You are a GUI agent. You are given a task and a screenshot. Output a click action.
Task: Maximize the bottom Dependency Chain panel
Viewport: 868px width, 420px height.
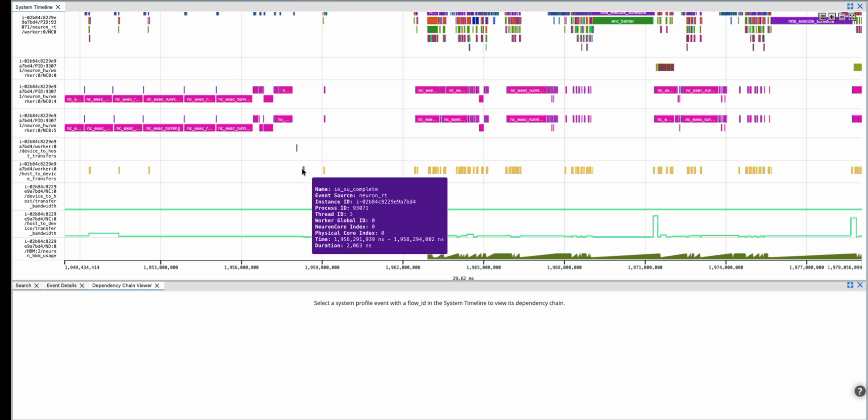(850, 285)
